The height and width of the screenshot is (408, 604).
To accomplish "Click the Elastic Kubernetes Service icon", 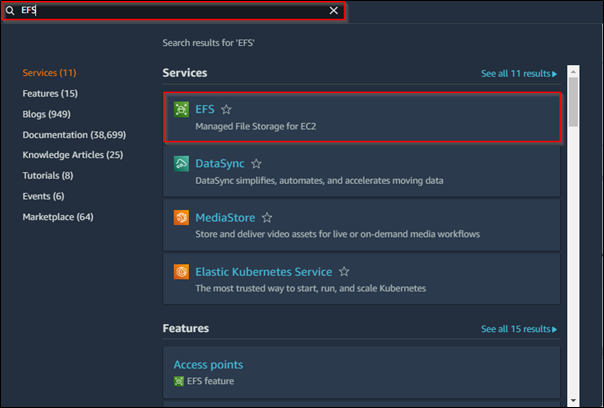I will coord(181,272).
